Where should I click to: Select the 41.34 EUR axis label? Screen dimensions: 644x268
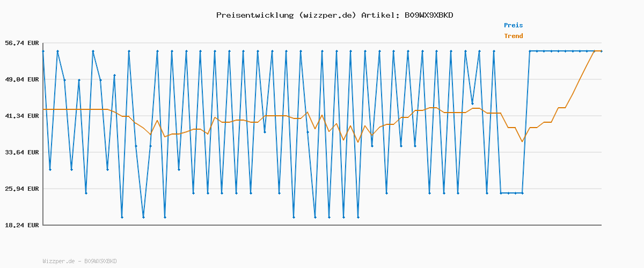point(21,116)
